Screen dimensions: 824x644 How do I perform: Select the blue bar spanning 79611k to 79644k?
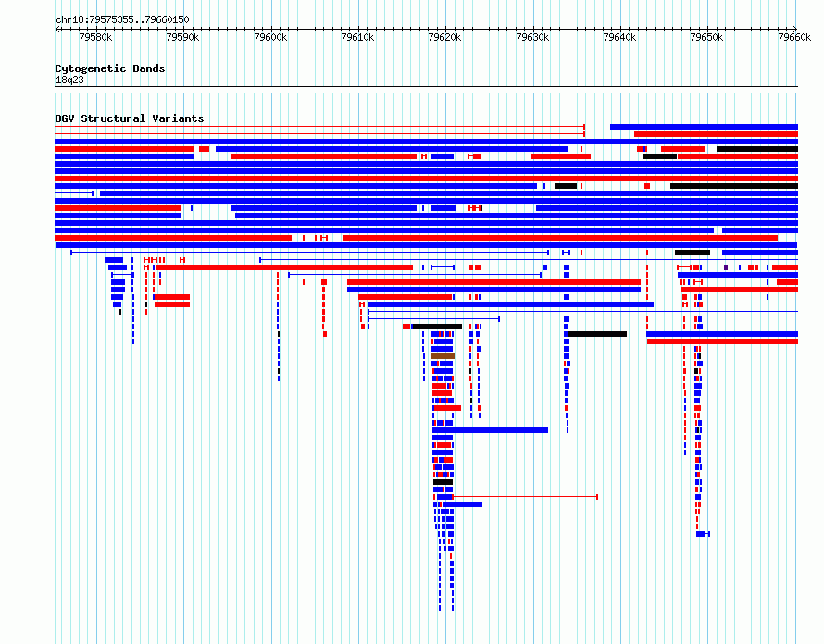tap(510, 304)
